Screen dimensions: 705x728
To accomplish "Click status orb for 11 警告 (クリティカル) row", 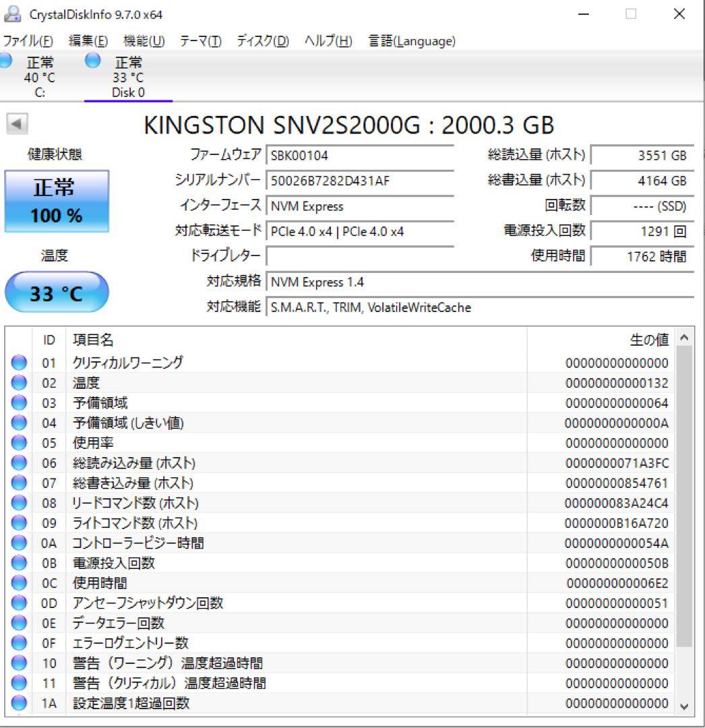I will (19, 682).
